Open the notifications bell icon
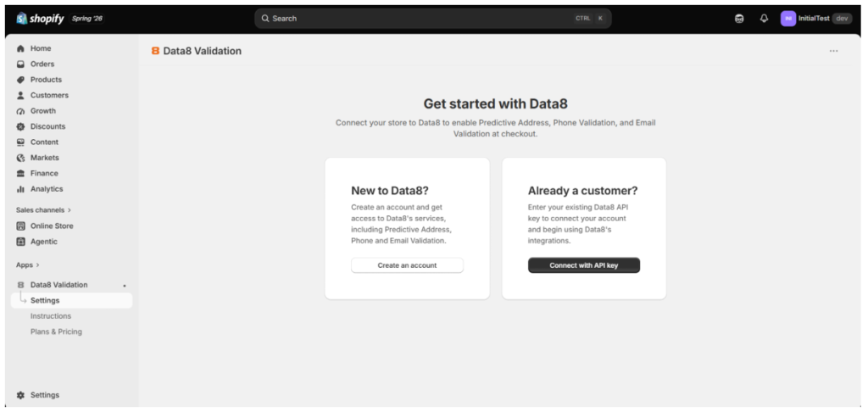Image resolution: width=868 pixels, height=412 pixels. 764,19
